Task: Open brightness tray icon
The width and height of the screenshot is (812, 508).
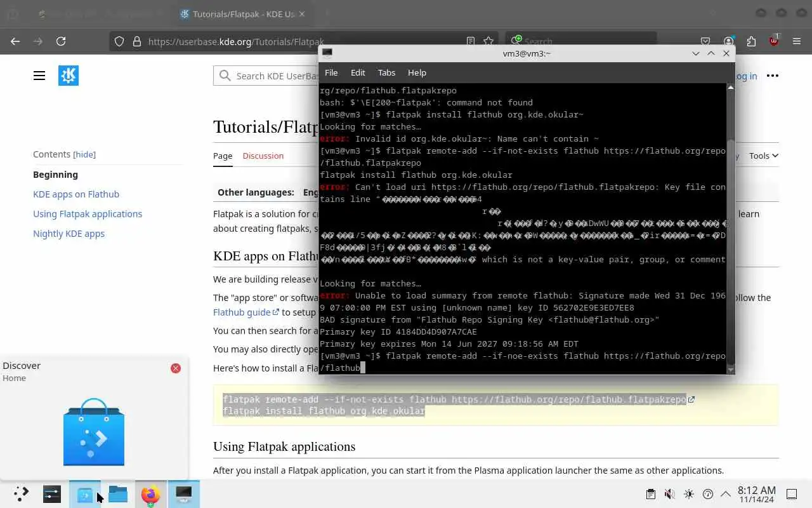Action: 689,494
